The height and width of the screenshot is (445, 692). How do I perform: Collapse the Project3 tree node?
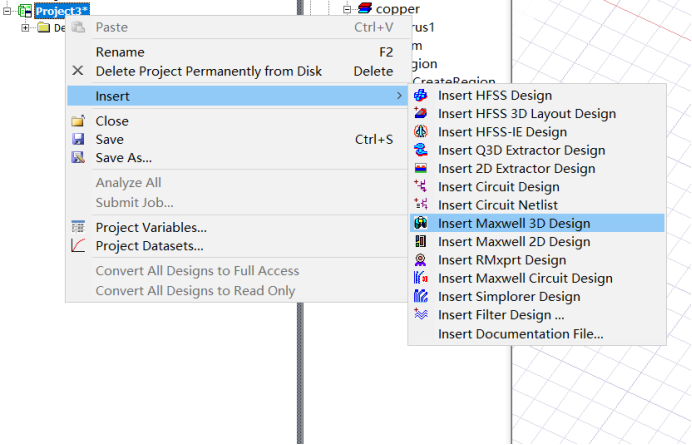7,11
